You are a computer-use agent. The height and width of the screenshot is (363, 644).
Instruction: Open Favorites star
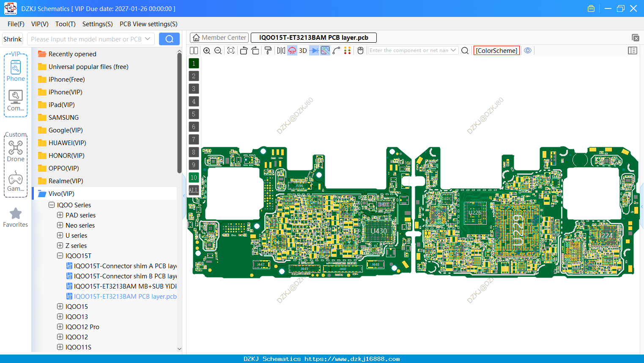16,217
